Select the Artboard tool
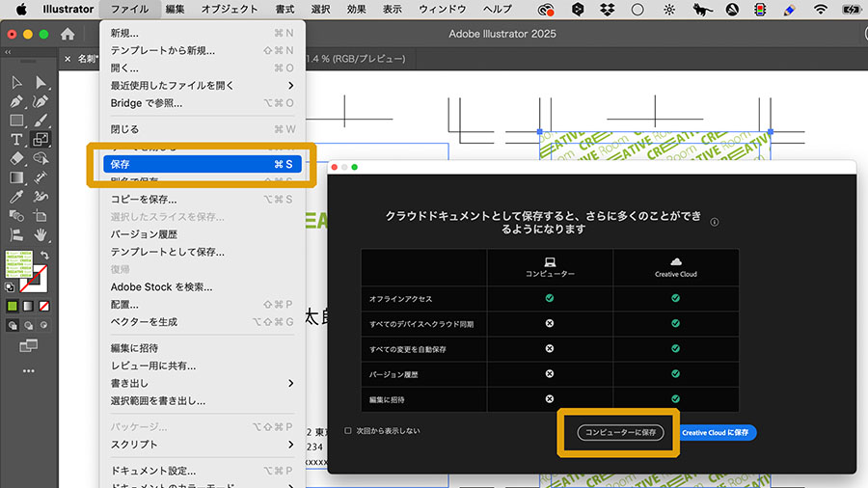868x488 pixels. point(41,216)
